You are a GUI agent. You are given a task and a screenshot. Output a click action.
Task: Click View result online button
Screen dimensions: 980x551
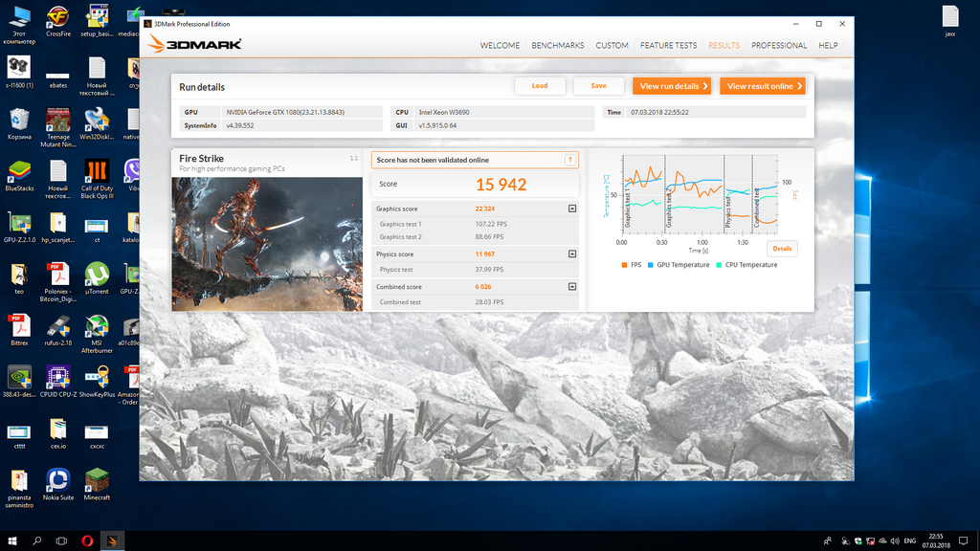[x=763, y=86]
